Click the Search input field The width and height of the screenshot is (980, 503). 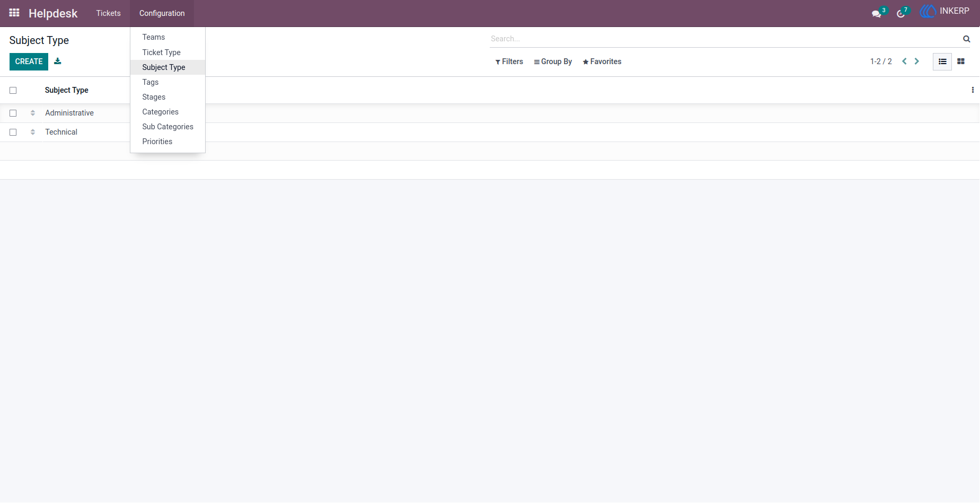pyautogui.click(x=725, y=39)
